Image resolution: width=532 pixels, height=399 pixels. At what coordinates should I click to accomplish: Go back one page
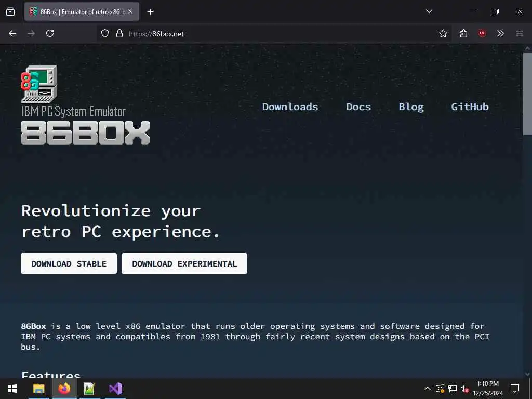pyautogui.click(x=12, y=33)
